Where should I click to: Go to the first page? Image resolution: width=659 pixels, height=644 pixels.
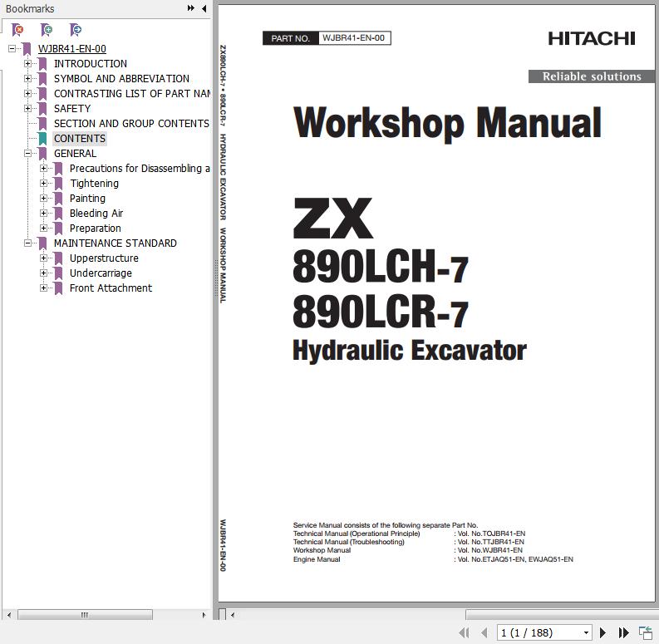[464, 632]
